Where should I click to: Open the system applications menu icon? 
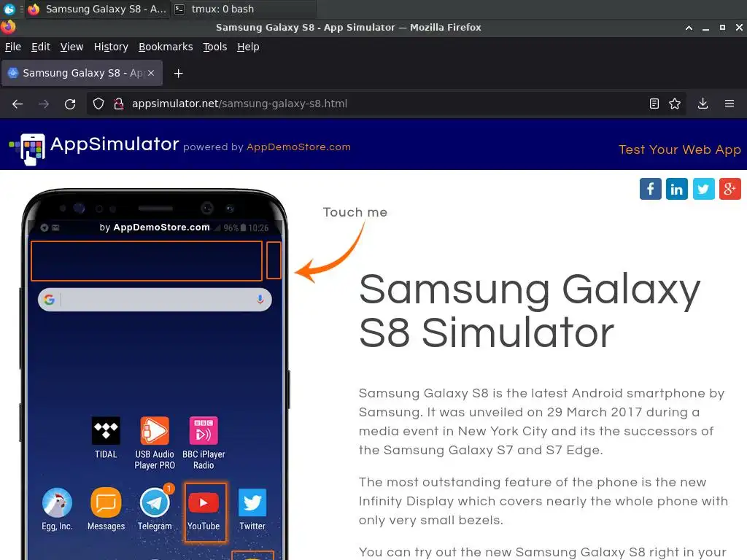[x=9, y=9]
